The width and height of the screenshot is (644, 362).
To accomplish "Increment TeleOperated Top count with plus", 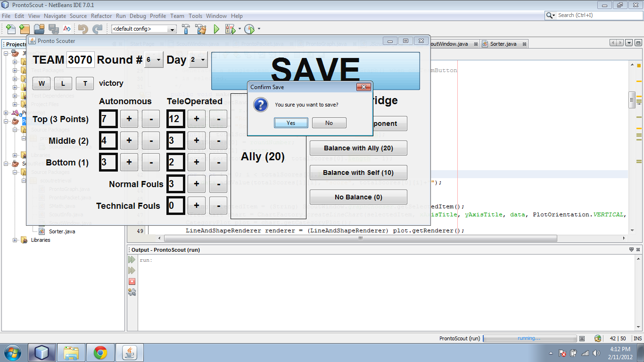I will pos(197,119).
